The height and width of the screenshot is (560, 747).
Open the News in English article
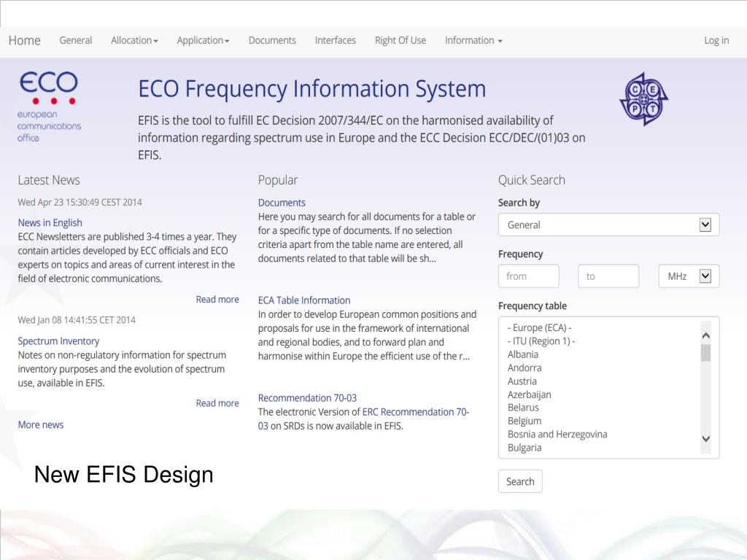50,223
